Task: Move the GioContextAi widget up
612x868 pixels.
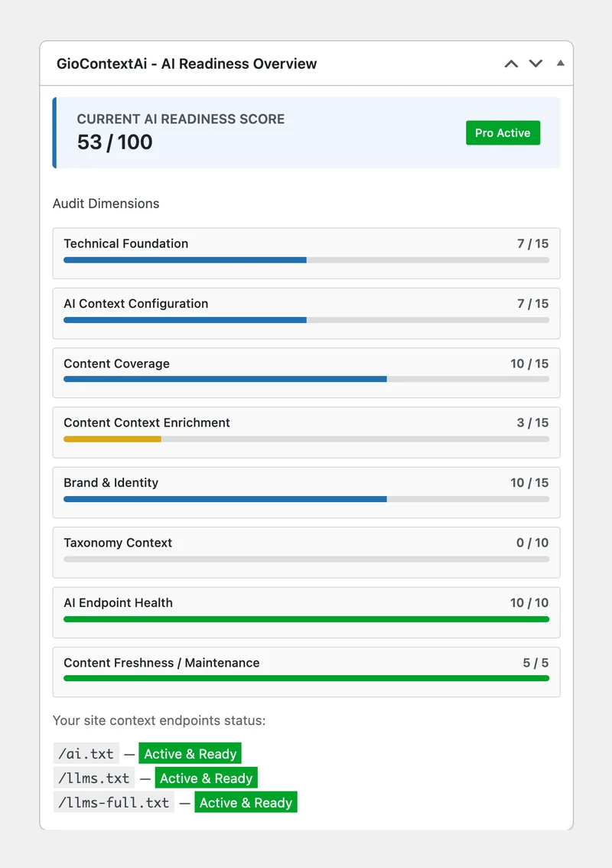Action: coord(511,64)
